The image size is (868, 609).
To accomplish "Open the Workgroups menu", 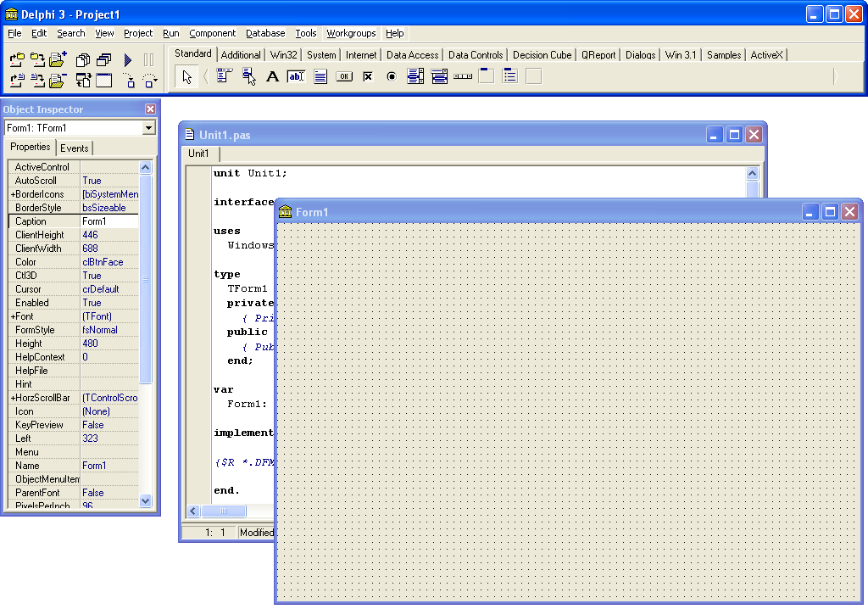I will coord(351,33).
